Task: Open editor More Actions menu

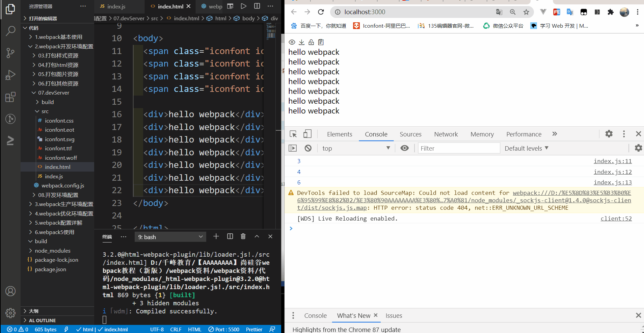Action: coord(270,6)
